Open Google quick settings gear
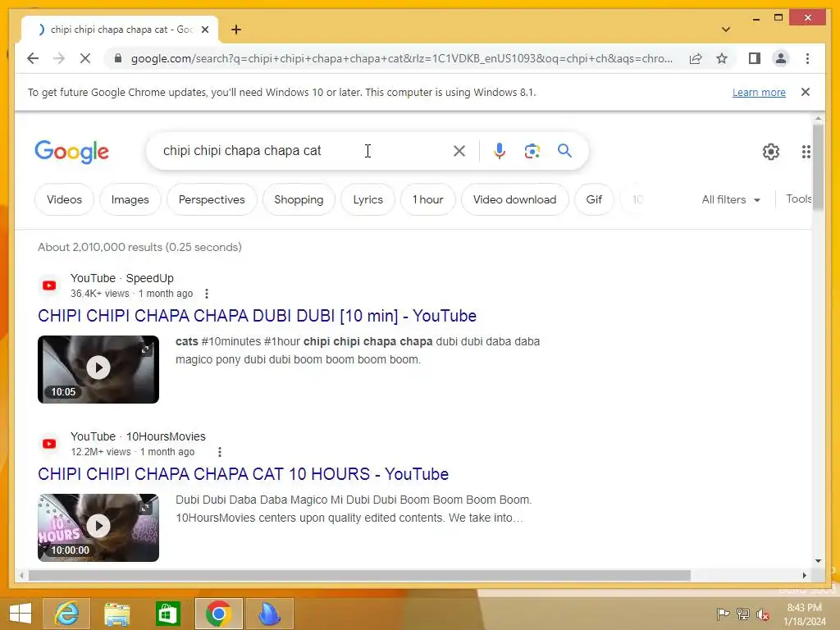This screenshot has height=630, width=840. [770, 152]
